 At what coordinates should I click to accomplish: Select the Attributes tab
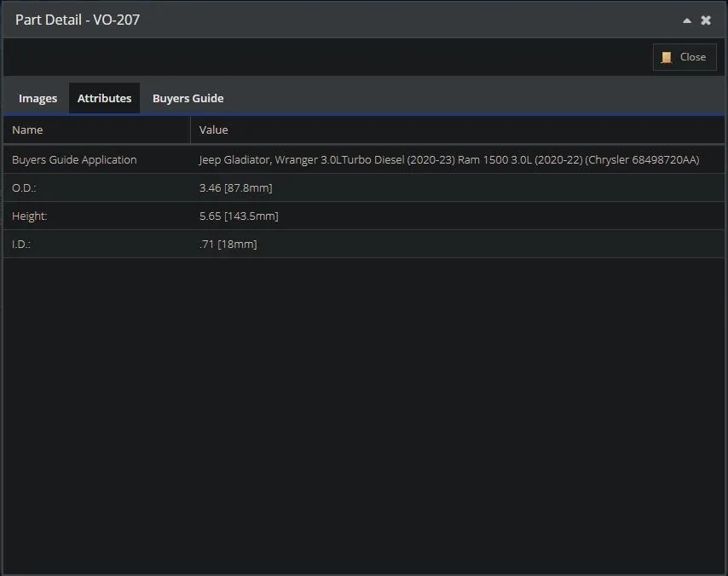pos(105,98)
